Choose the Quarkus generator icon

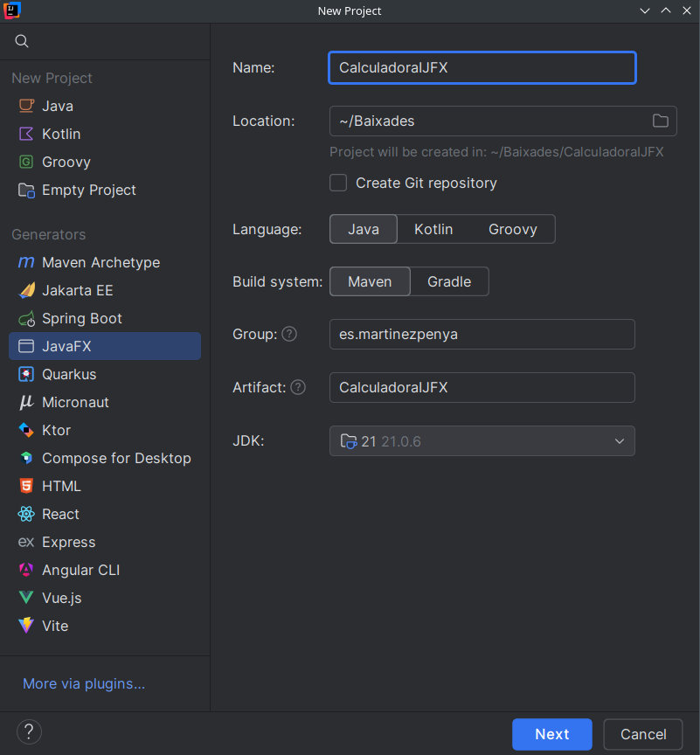26,374
